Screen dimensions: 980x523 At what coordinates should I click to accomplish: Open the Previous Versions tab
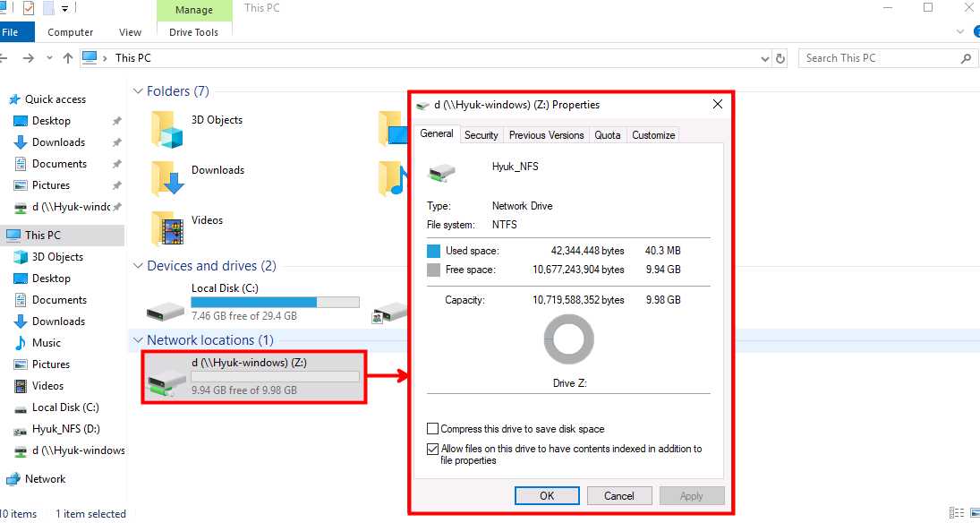point(546,135)
